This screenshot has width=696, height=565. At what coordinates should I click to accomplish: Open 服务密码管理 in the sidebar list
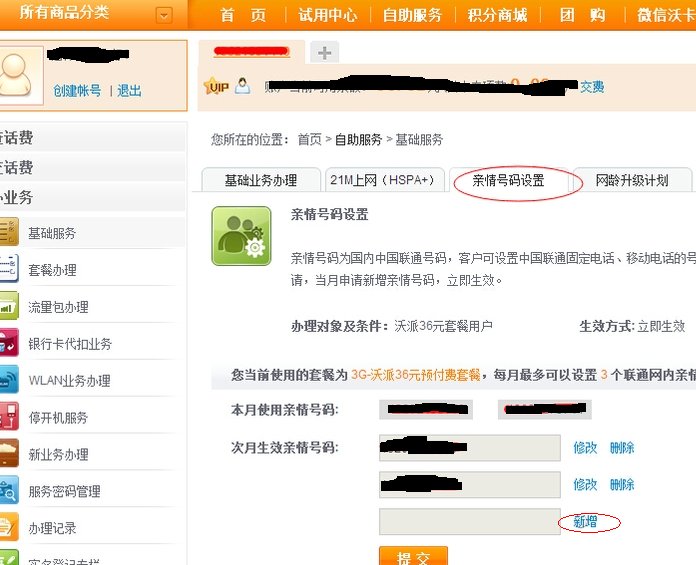point(64,491)
